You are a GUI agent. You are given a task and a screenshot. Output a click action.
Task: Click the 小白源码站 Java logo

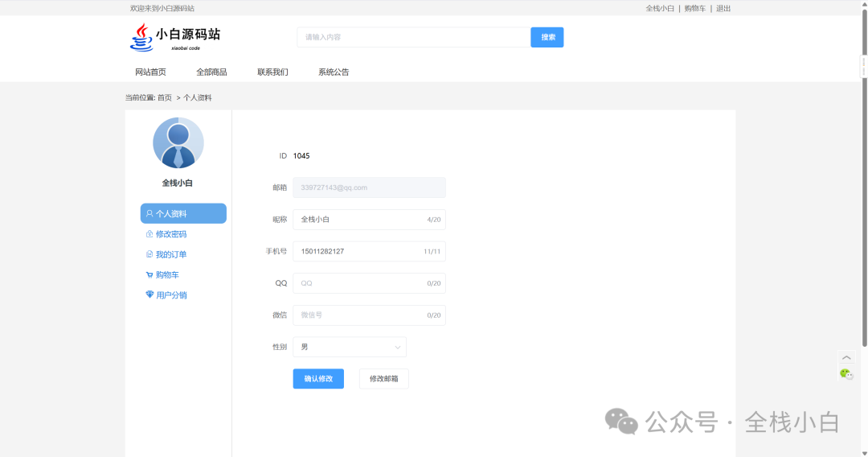point(175,38)
